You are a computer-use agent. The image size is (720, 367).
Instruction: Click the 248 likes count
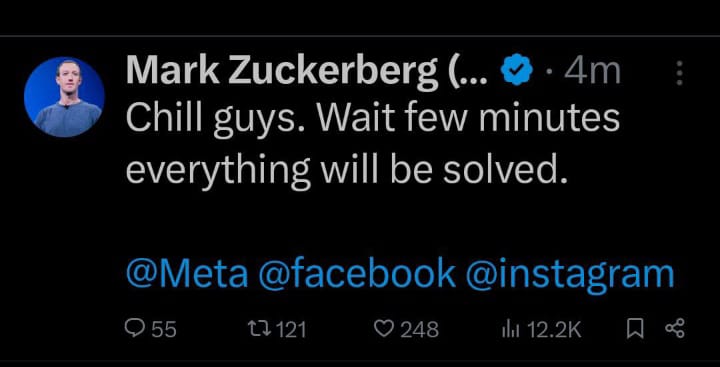[x=419, y=330]
